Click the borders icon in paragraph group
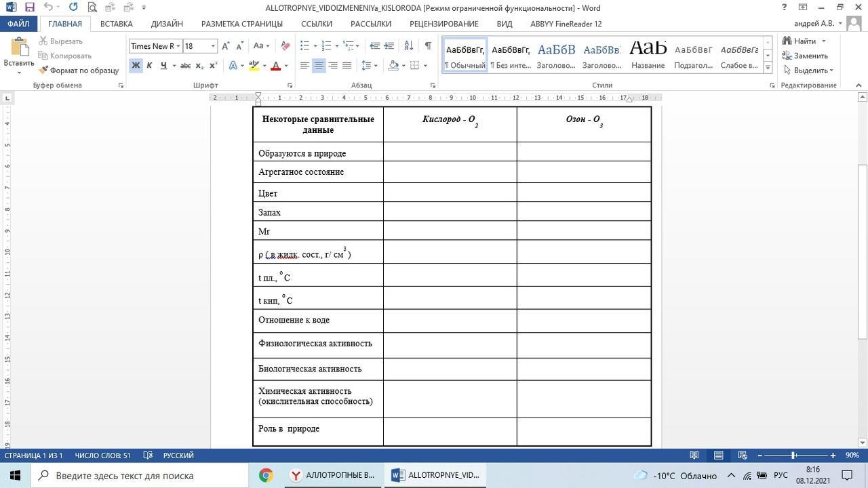Image resolution: width=868 pixels, height=488 pixels. click(x=414, y=66)
